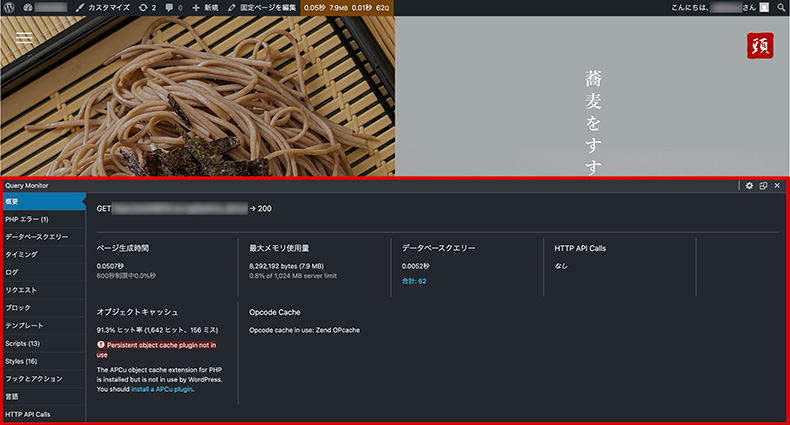Click Opcode cache in use: Zend OPcache
The width and height of the screenshot is (790, 425).
click(304, 330)
